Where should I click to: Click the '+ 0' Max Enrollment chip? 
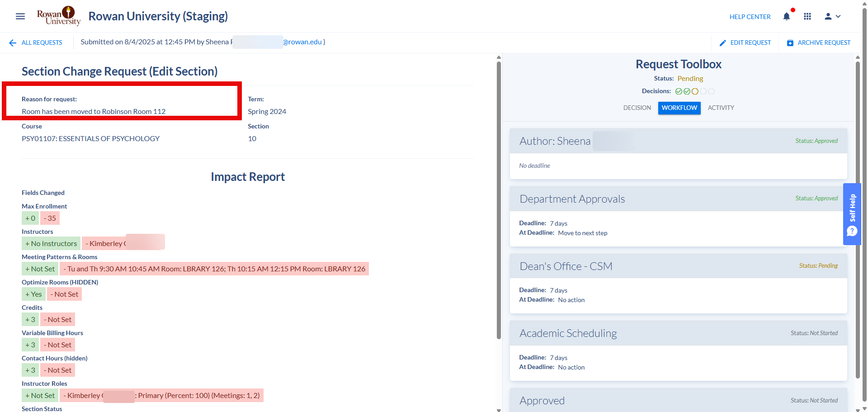point(30,218)
